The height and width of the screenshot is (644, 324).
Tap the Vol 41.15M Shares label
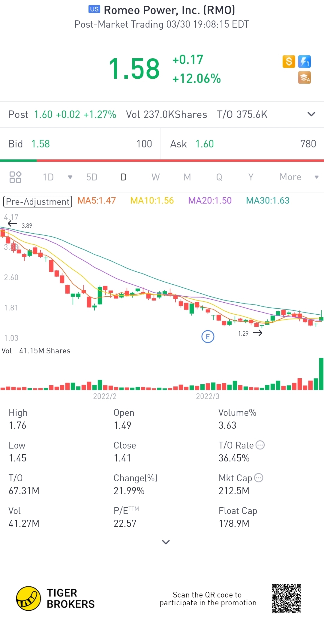tap(36, 351)
